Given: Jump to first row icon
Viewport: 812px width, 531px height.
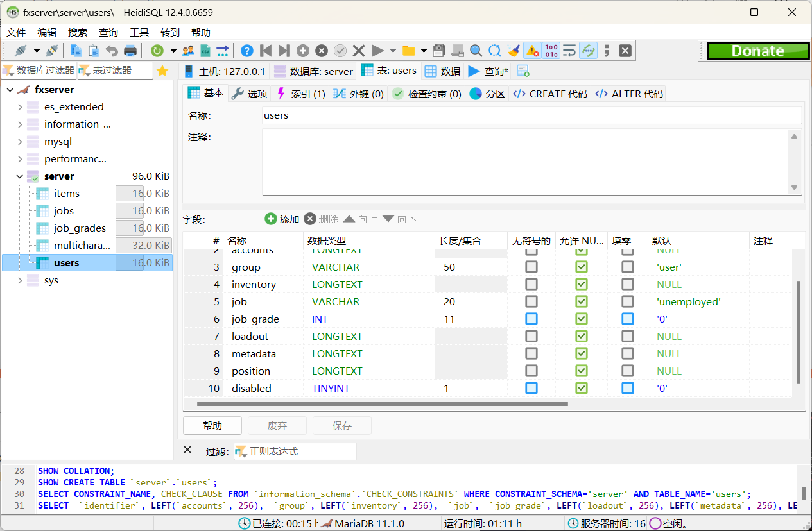Looking at the screenshot, I should coord(266,51).
